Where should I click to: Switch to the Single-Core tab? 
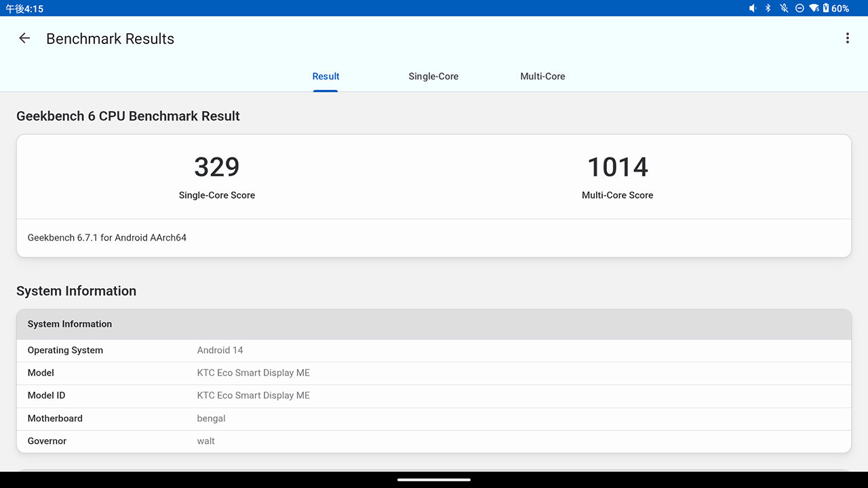433,77
